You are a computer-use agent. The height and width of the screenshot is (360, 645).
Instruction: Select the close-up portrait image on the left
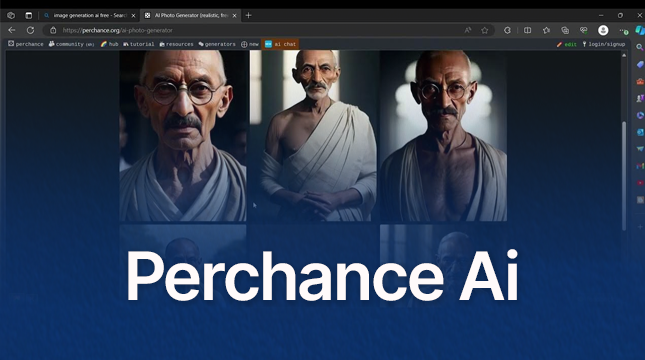pyautogui.click(x=183, y=136)
